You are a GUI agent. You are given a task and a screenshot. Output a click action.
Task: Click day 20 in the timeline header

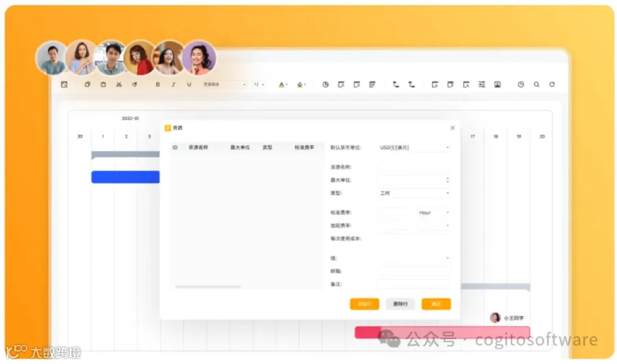pyautogui.click(x=542, y=136)
